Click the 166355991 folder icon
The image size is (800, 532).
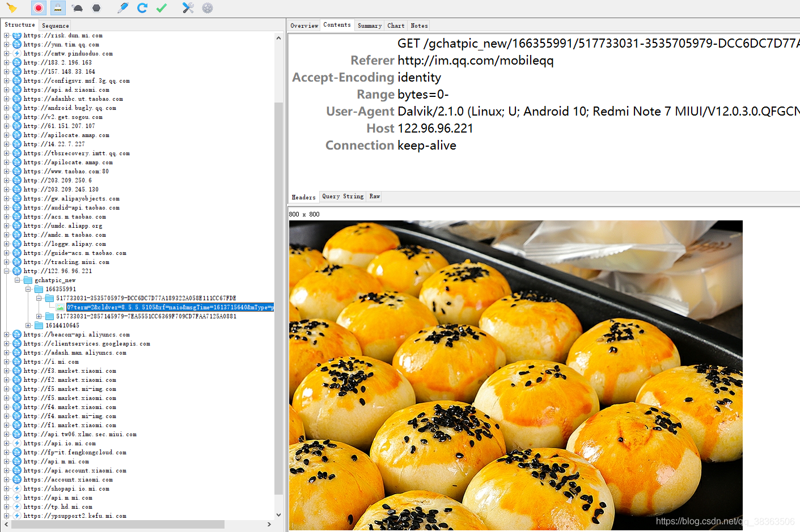coord(39,290)
